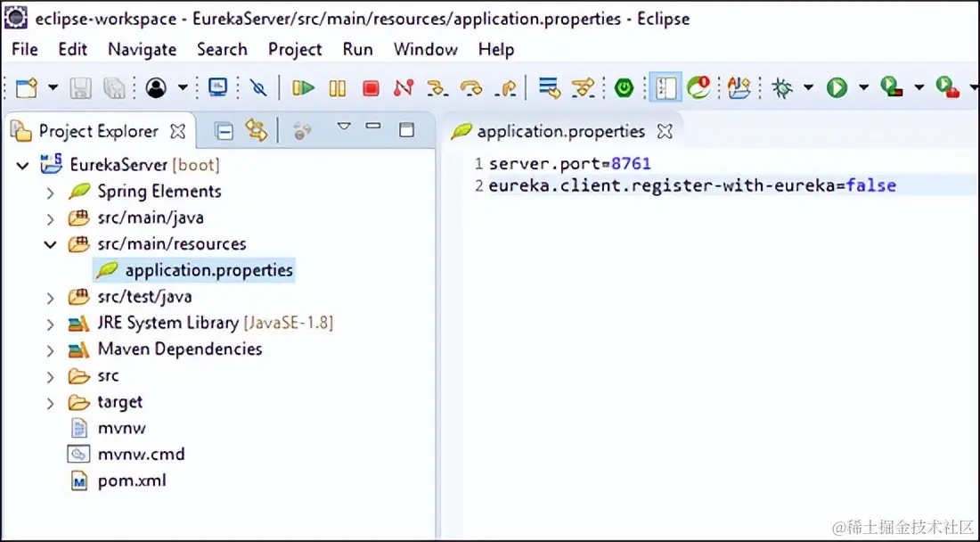Click the Coverage run icon

click(x=892, y=86)
